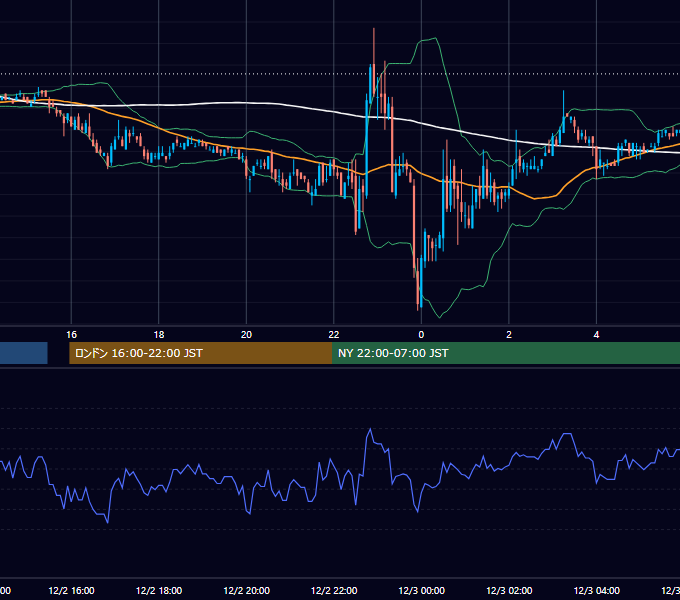The height and width of the screenshot is (600, 680).
Task: Click the 12/2 20:00 time label
Action: pyautogui.click(x=246, y=590)
